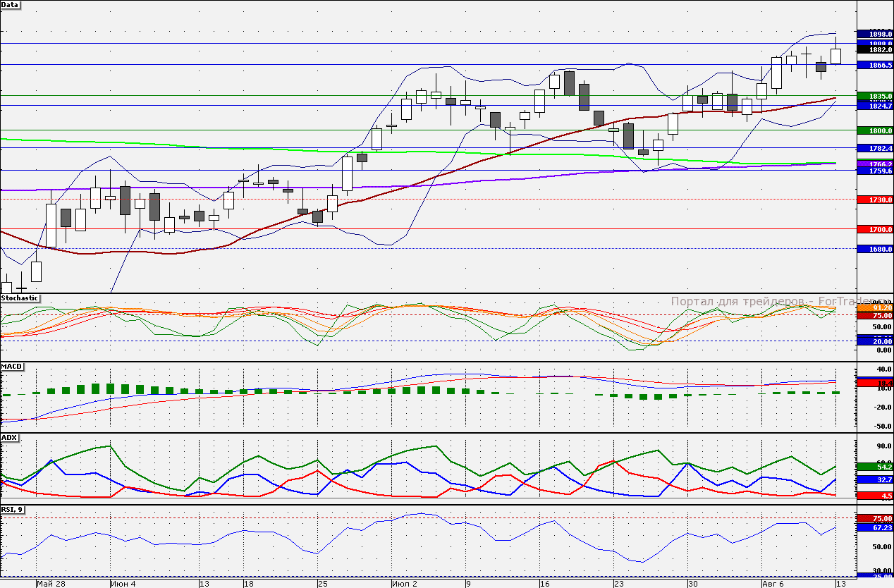Screen dimensions: 894x588
Task: Select the 1898.0 blue price tag
Action: coord(874,34)
